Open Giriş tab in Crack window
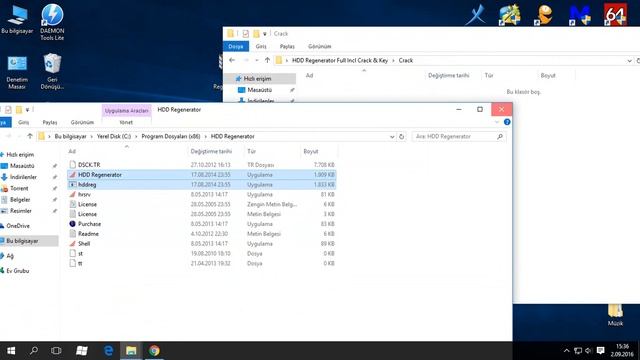640x360 pixels. (261, 47)
